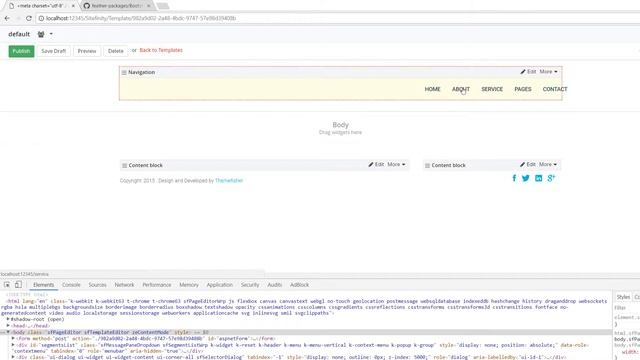Click the Google Plus icon in footer
This screenshot has width=640, height=360.
coord(551,178)
